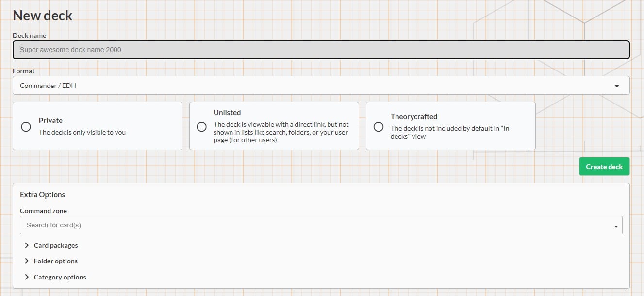
Task: Click the chevron icon beside Folder options
Action: coord(27,261)
